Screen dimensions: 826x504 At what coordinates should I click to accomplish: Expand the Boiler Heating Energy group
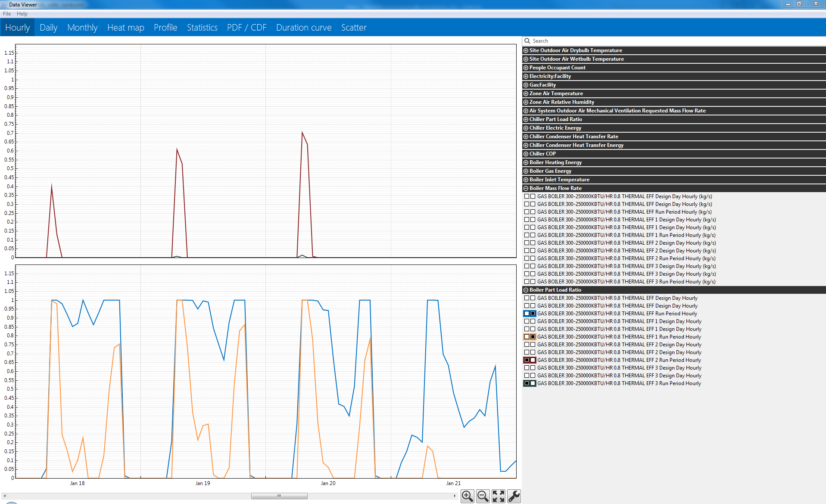526,162
